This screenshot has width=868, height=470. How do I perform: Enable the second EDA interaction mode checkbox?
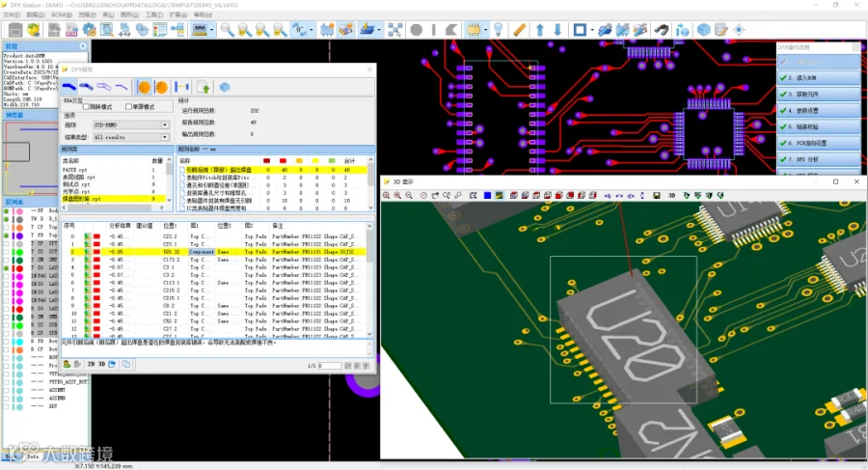[127, 106]
